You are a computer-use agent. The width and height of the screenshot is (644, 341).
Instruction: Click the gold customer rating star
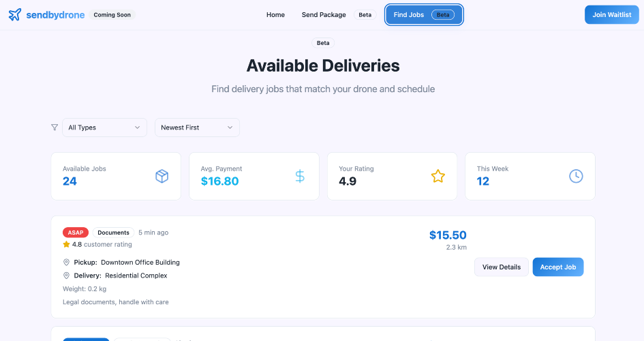(66, 244)
